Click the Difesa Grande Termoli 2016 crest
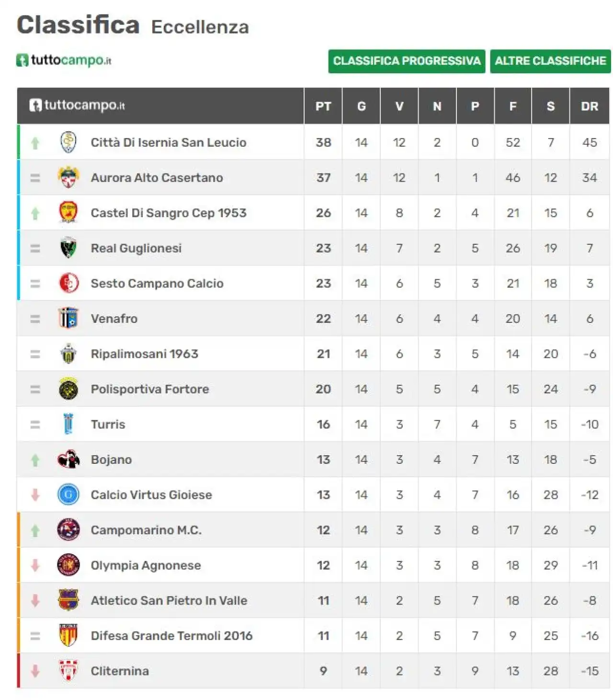Screen dimensions: 613x700 coord(68,636)
